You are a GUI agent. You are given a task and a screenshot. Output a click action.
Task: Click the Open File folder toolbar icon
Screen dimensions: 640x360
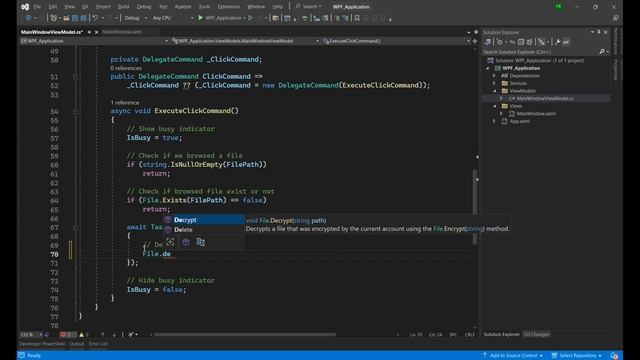(x=66, y=18)
